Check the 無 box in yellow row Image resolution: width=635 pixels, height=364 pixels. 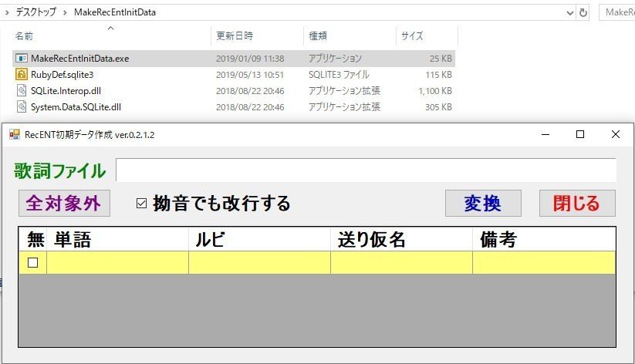coord(33,263)
